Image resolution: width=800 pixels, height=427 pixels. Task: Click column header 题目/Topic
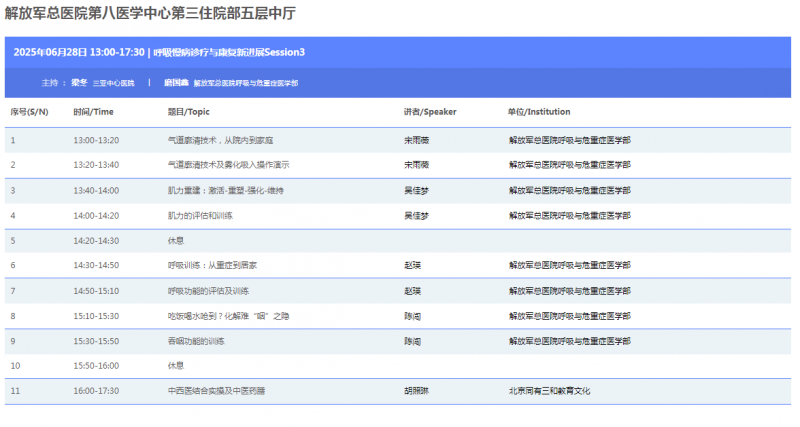188,112
